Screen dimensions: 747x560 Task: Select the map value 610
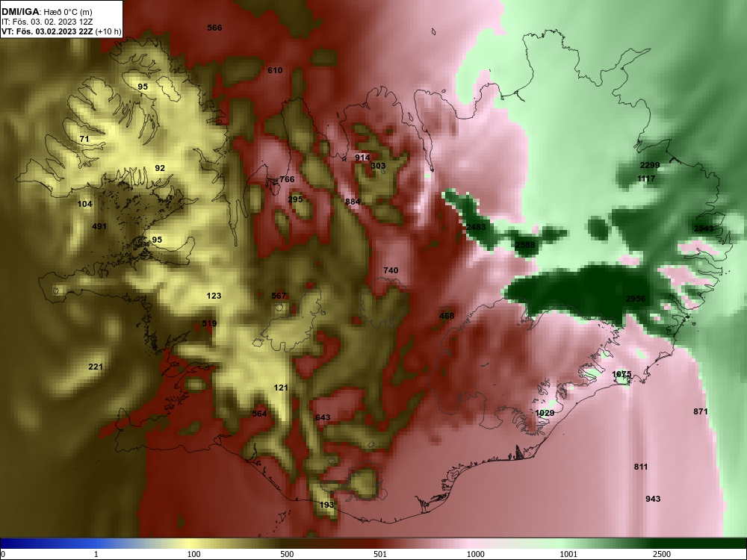click(x=275, y=70)
